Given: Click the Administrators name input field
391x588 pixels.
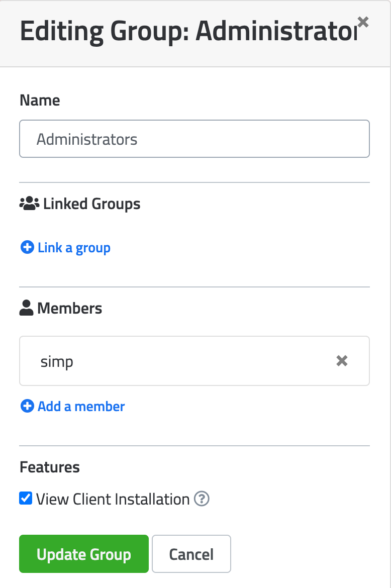Looking at the screenshot, I should tap(194, 139).
